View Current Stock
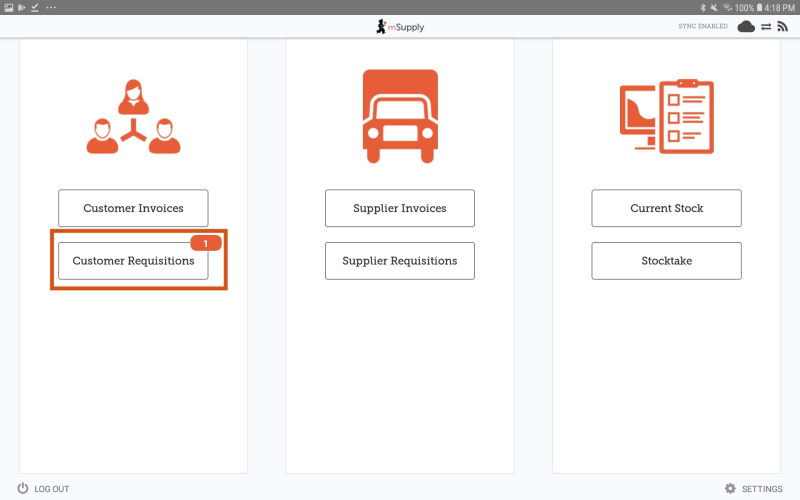The height and width of the screenshot is (500, 800). [666, 208]
